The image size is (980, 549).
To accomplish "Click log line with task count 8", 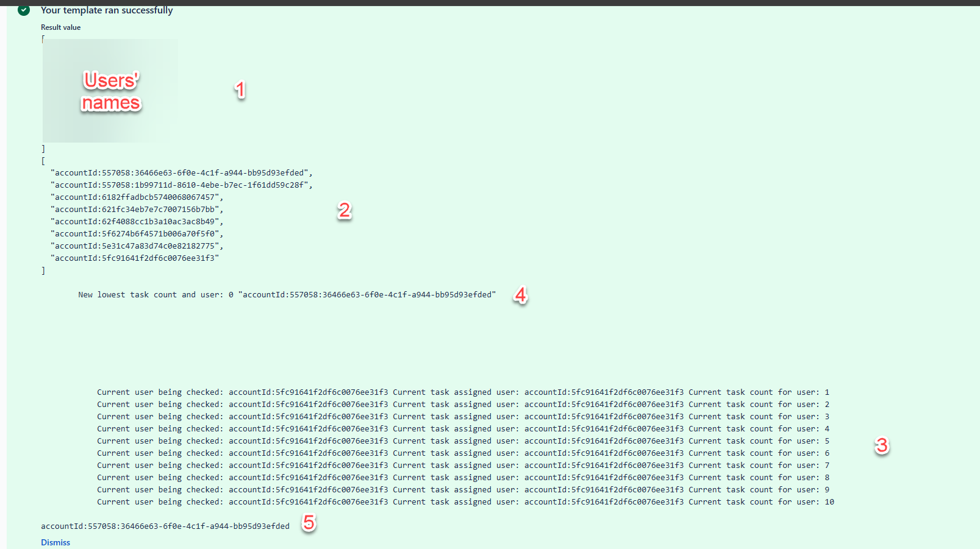I will tap(463, 478).
